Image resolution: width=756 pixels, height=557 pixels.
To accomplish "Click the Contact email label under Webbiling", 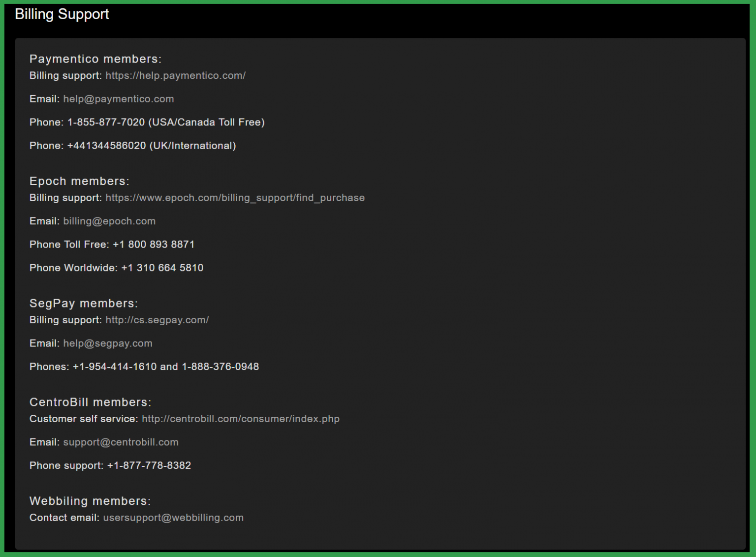I will click(64, 518).
